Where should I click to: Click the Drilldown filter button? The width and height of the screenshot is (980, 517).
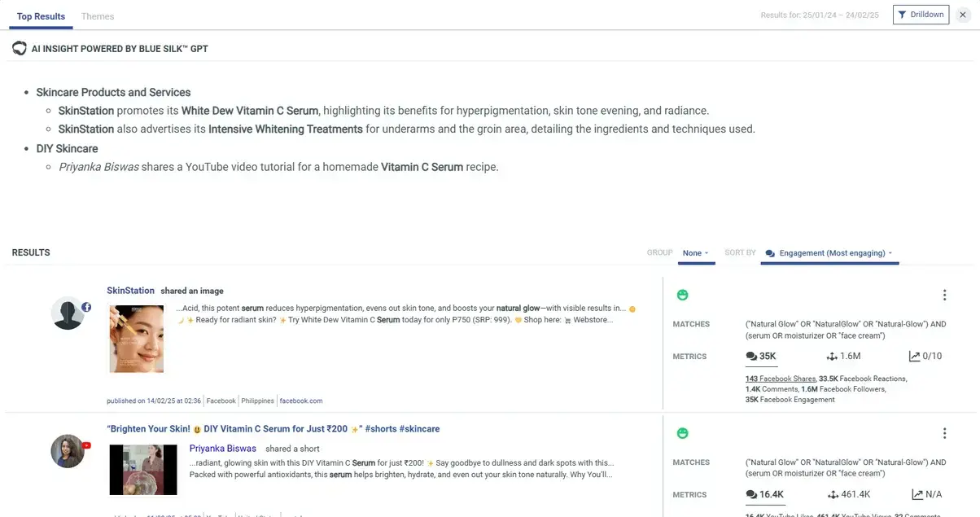[x=921, y=15]
